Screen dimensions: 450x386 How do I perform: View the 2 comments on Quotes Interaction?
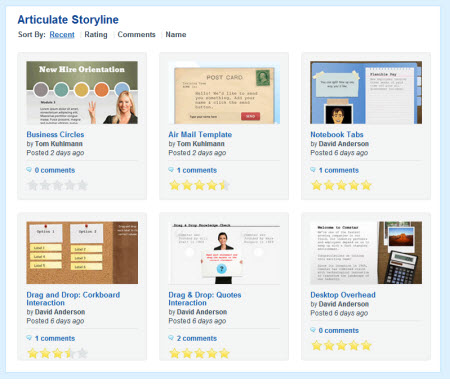point(197,338)
